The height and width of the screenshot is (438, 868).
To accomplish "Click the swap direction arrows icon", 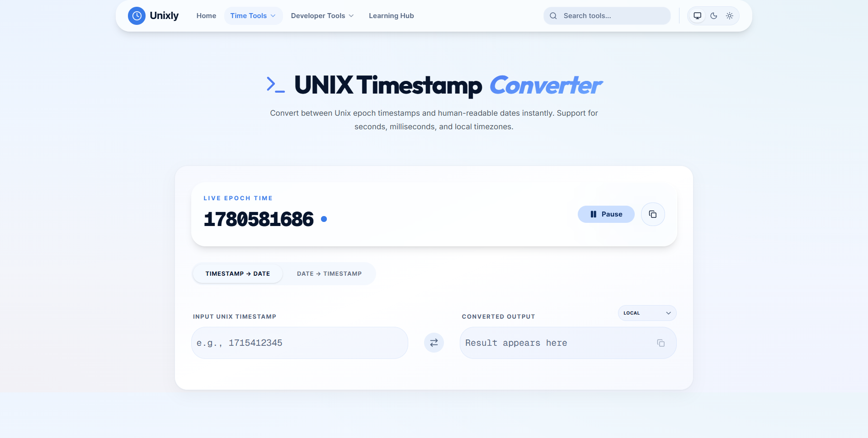I will (x=434, y=343).
